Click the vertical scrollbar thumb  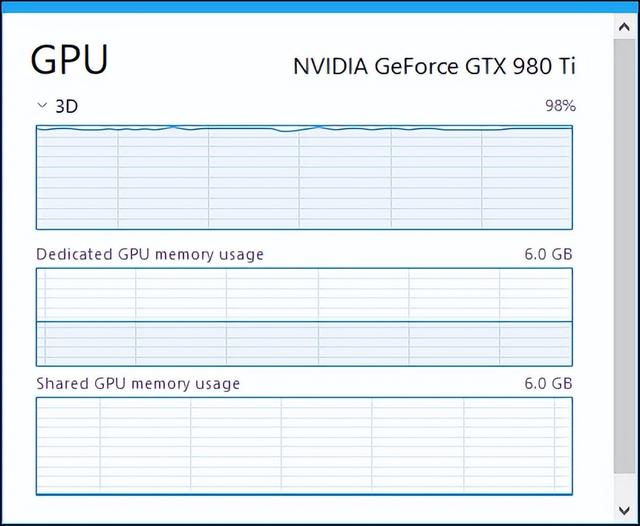(x=624, y=256)
